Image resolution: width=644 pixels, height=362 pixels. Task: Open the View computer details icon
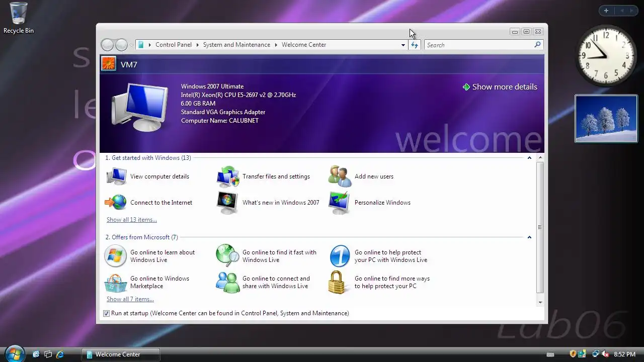point(116,176)
